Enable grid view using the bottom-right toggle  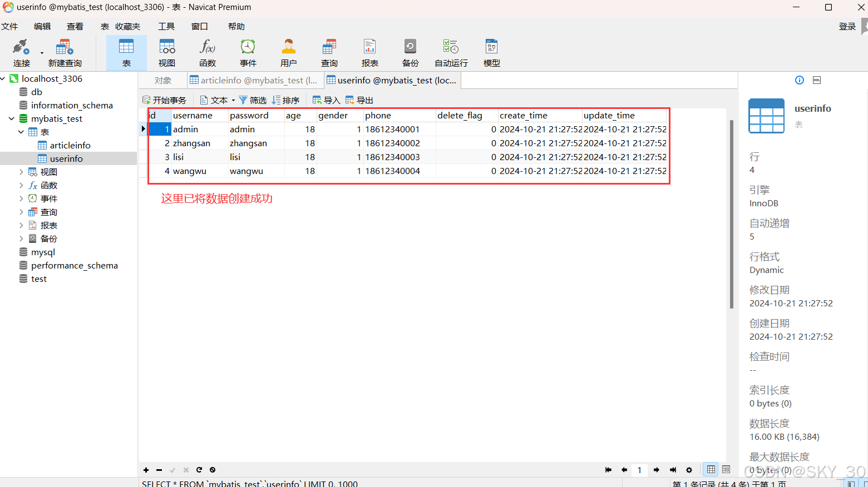pos(711,470)
